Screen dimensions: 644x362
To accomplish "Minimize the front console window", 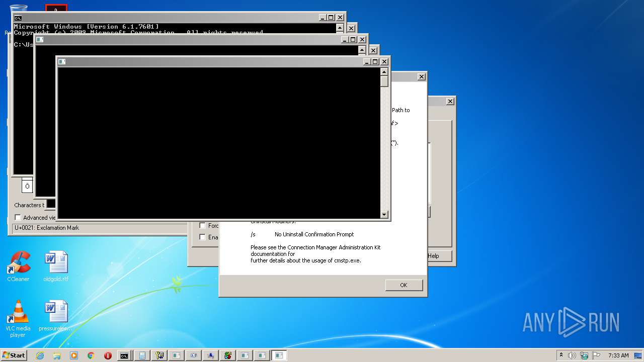I will click(x=367, y=62).
